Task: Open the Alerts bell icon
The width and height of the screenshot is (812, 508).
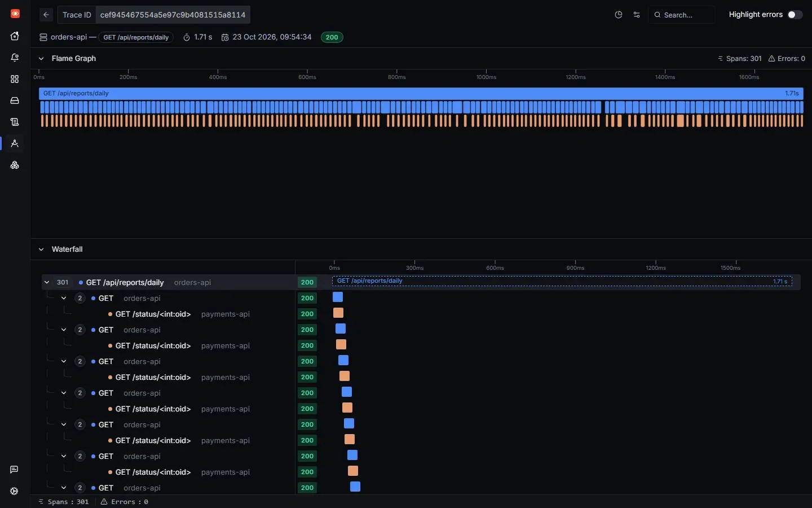Action: pos(15,58)
